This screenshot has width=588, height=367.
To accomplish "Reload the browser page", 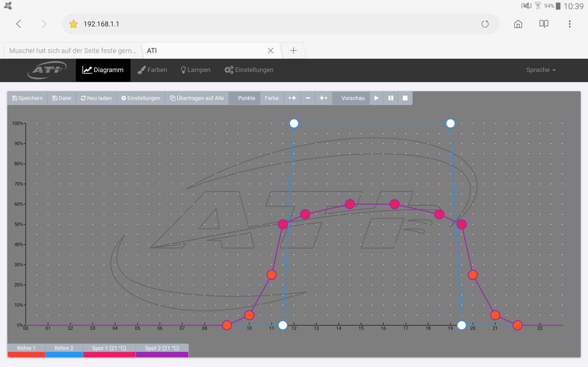I will click(x=485, y=24).
